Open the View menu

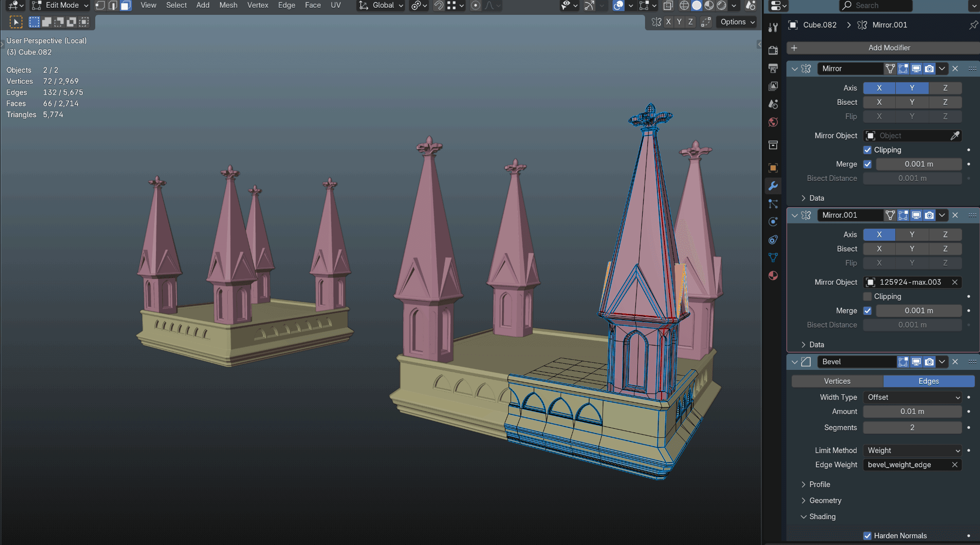pyautogui.click(x=148, y=5)
